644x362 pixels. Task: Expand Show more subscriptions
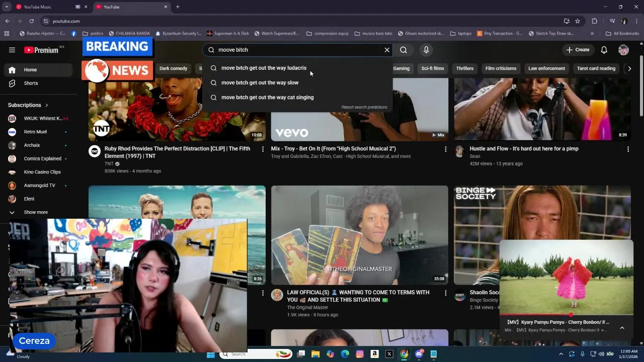click(38, 212)
